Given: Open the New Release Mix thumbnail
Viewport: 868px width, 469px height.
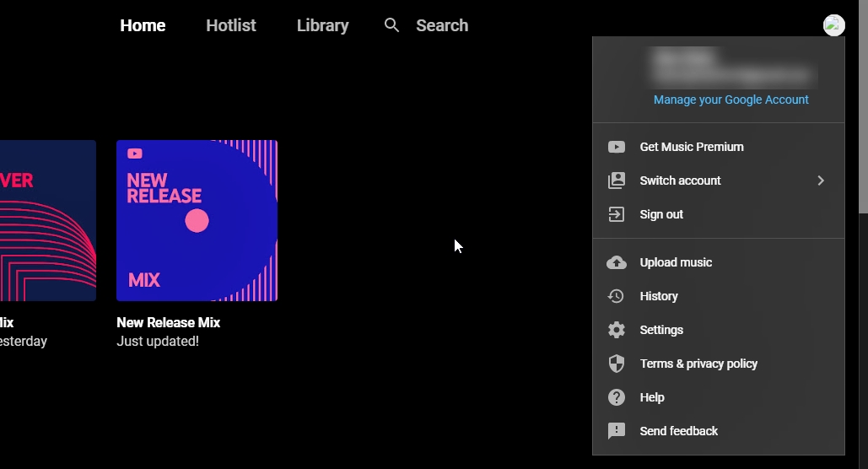Looking at the screenshot, I should (197, 220).
